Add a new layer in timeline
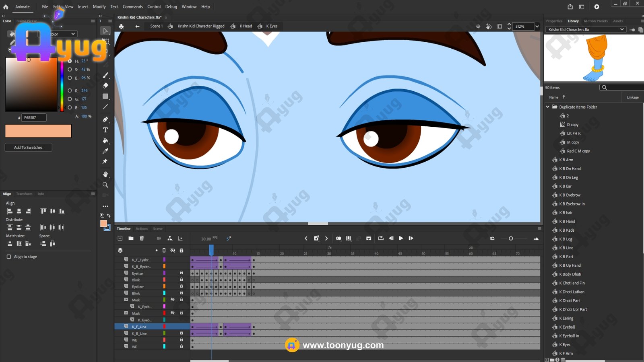Image resolution: width=644 pixels, height=362 pixels. 120,238
